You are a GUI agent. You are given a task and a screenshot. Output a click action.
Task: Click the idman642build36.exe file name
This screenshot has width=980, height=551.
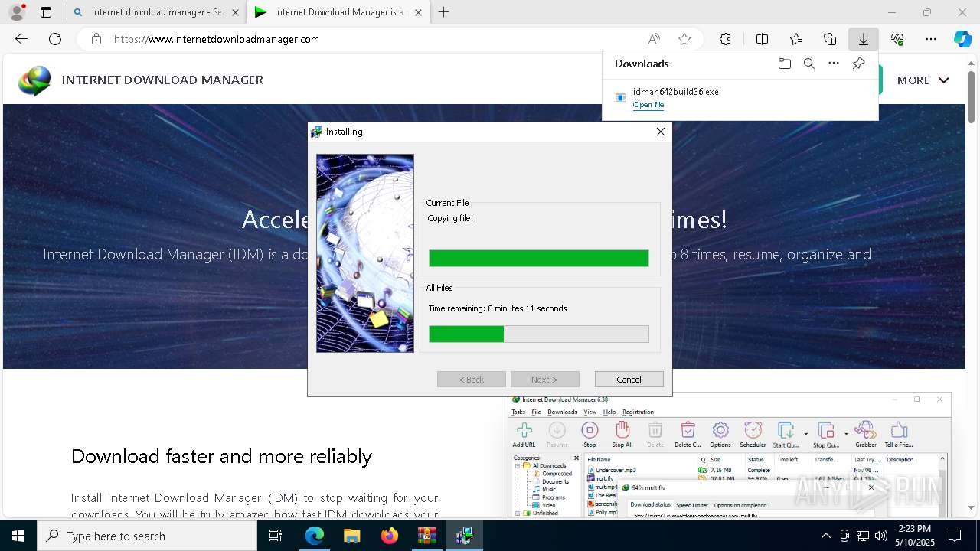pos(675,91)
